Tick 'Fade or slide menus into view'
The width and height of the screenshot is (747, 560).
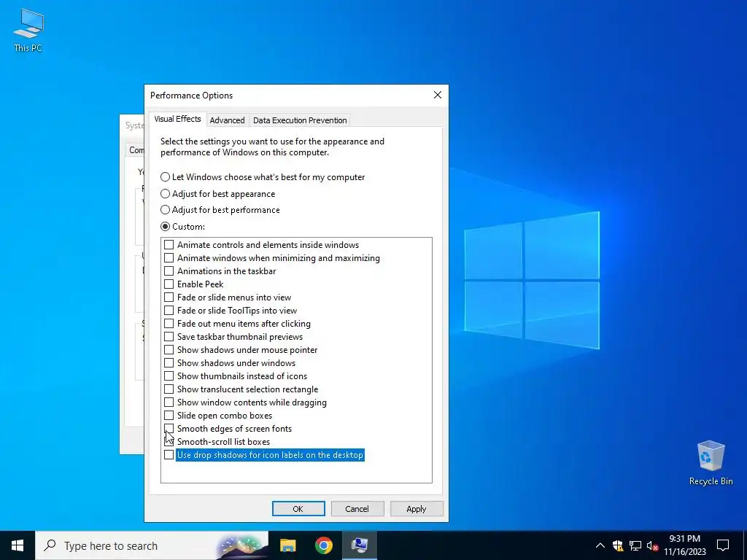click(169, 297)
